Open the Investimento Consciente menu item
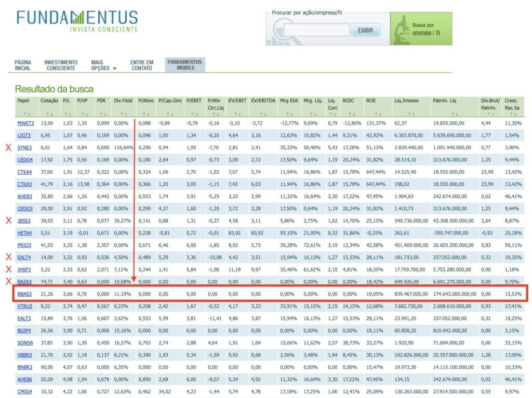 tap(61, 65)
